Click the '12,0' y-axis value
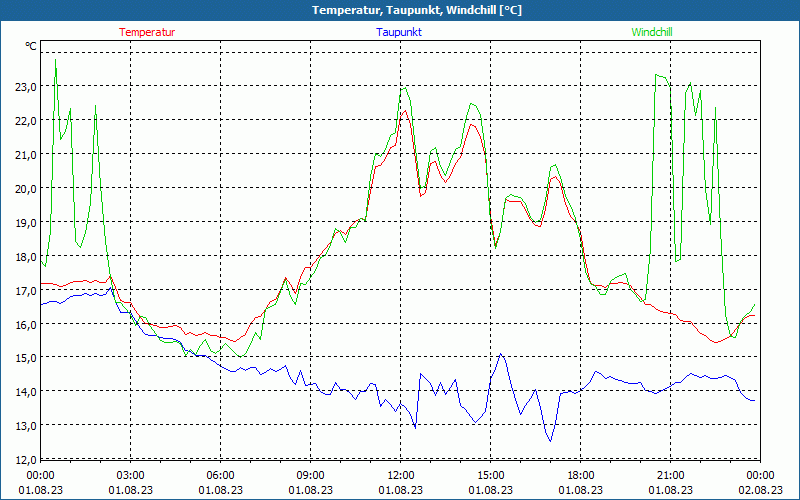 26,460
